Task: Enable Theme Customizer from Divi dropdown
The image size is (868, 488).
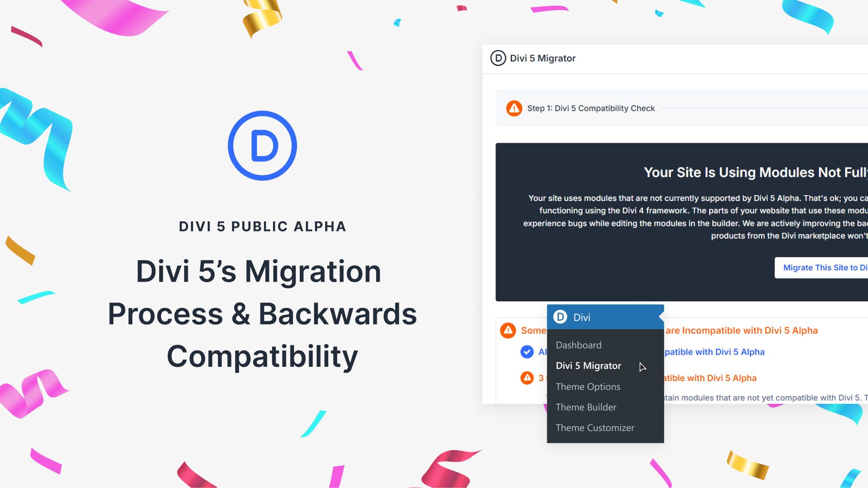Action: pyautogui.click(x=595, y=427)
